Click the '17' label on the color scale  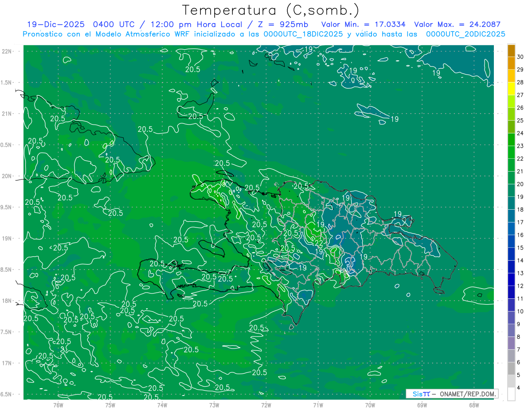tap(520, 223)
